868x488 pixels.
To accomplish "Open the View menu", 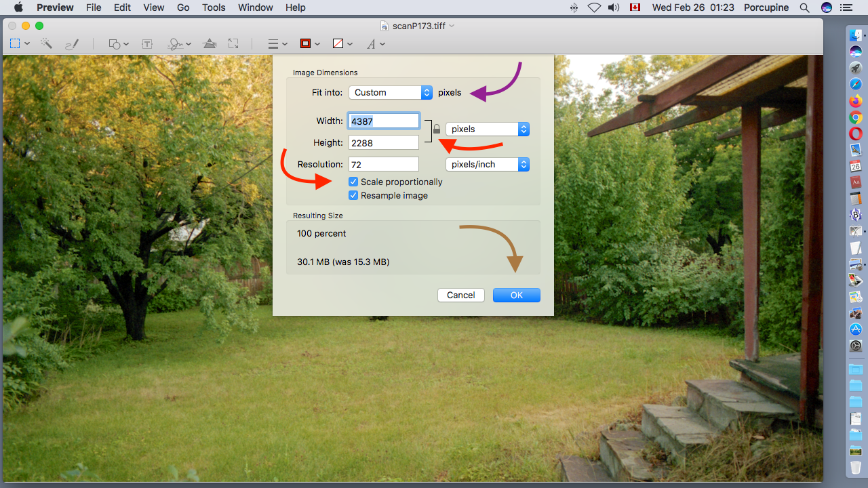I will [154, 7].
